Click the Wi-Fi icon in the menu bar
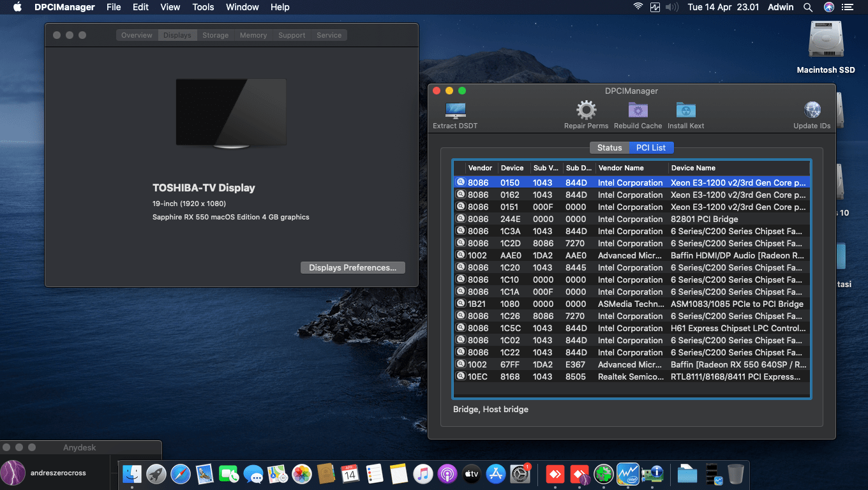 click(x=638, y=7)
